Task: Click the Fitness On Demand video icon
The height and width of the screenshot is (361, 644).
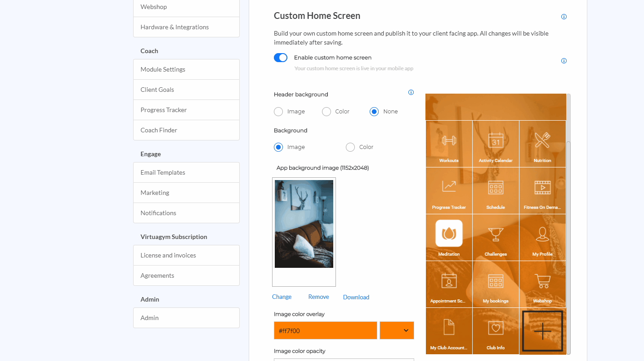Action: [542, 190]
